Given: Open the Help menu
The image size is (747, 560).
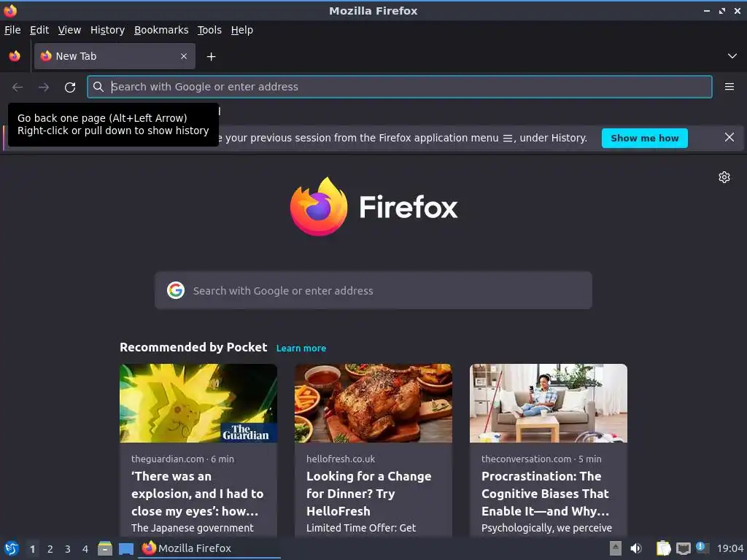Looking at the screenshot, I should [242, 30].
